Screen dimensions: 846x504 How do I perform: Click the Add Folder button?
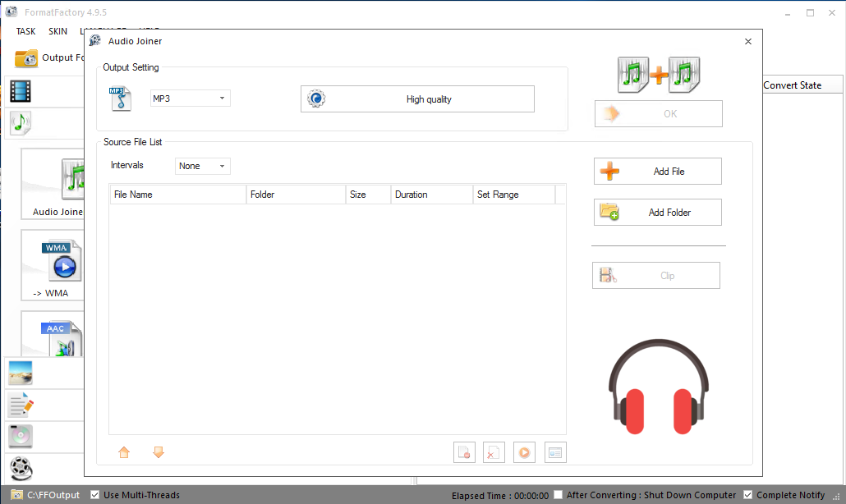click(658, 213)
